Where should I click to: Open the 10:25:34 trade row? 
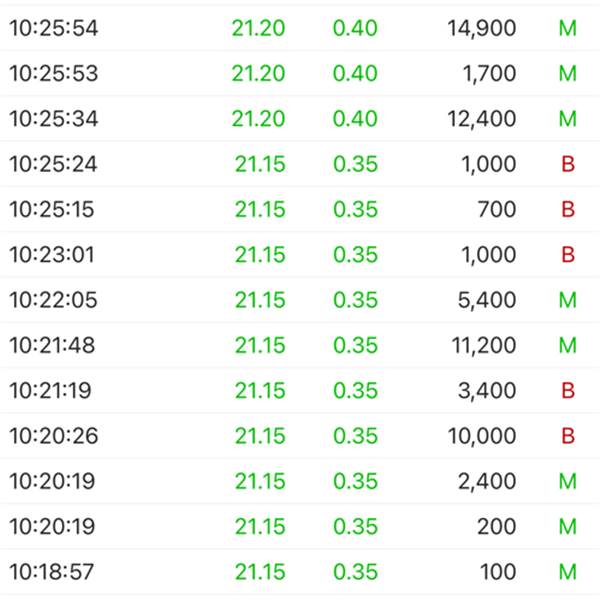pyautogui.click(x=300, y=118)
